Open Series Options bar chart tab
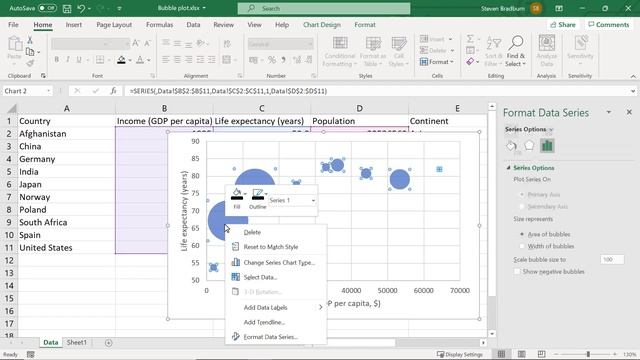This screenshot has height=360, width=640. pyautogui.click(x=547, y=146)
